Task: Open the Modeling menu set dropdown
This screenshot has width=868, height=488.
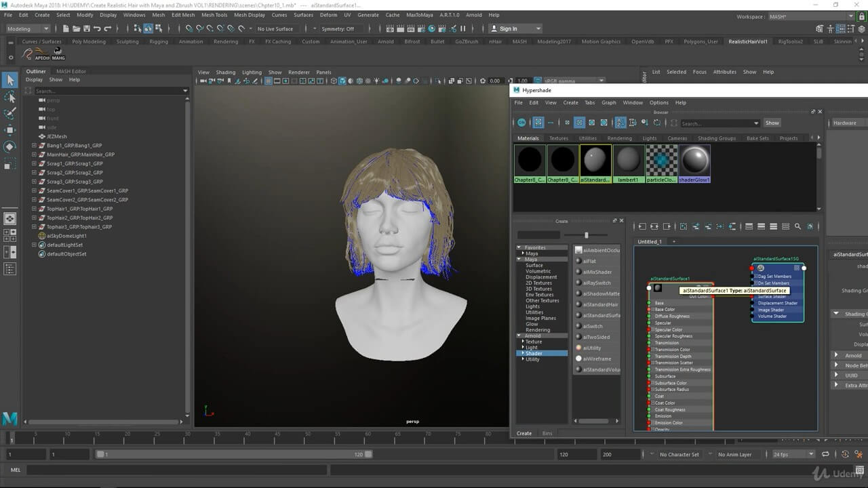Action: click(28, 28)
